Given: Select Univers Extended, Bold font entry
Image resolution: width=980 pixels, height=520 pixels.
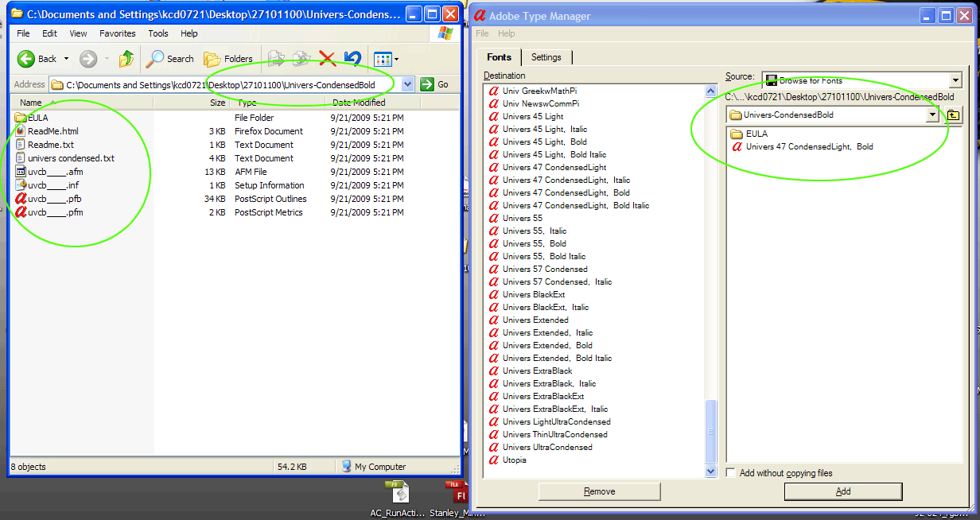Looking at the screenshot, I should (540, 345).
